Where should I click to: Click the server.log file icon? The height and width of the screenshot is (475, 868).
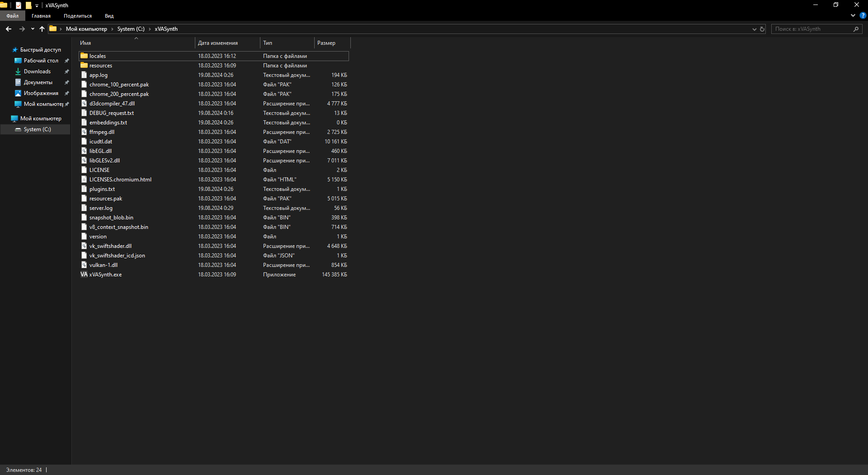[x=84, y=208]
